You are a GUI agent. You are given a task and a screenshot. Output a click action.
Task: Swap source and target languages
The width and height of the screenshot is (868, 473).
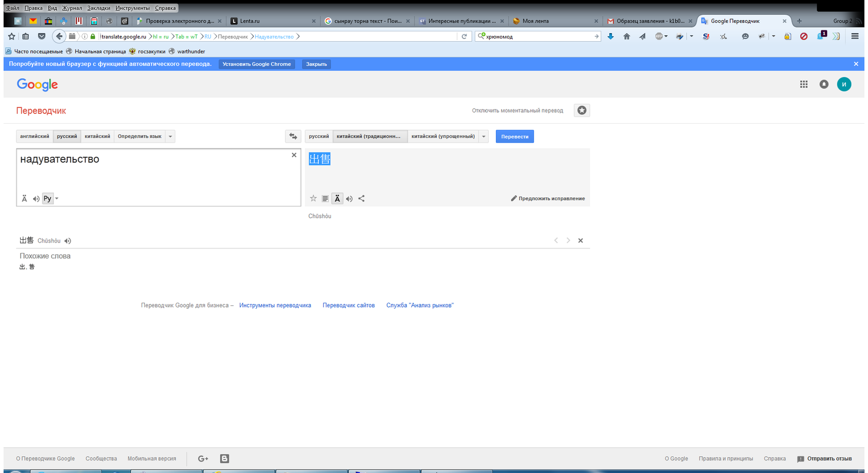pyautogui.click(x=293, y=136)
